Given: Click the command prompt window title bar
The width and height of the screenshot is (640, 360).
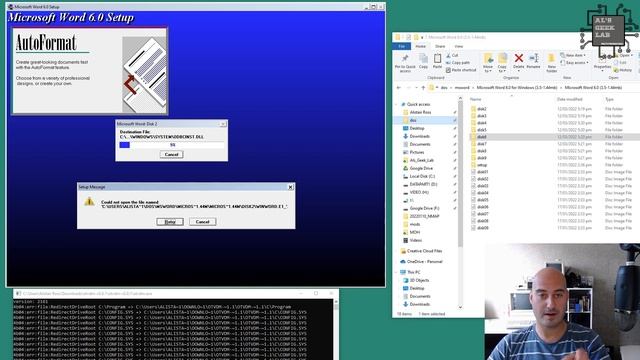Looking at the screenshot, I should pyautogui.click(x=176, y=293).
